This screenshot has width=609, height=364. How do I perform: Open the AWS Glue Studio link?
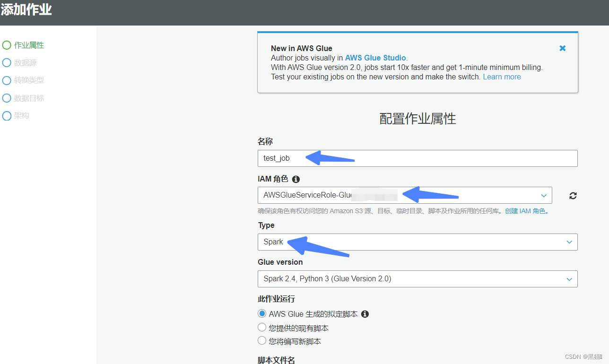coord(375,58)
